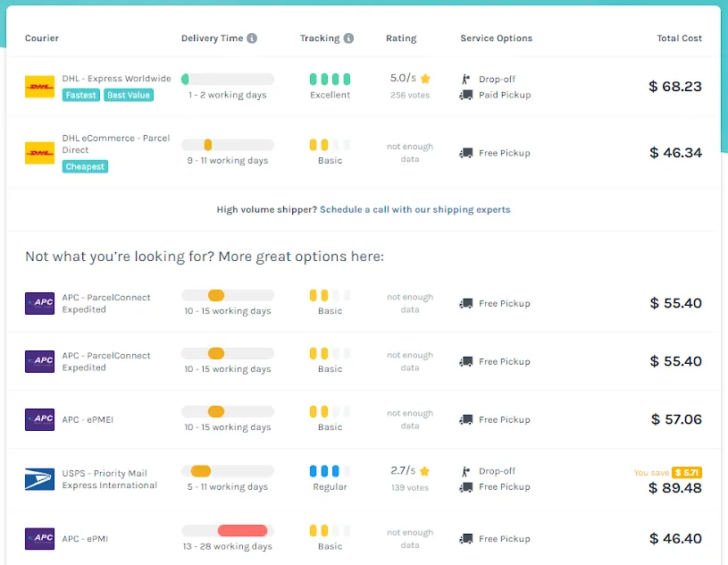This screenshot has height=565, width=728.
Task: Click the Regular tracking indicator for USPS
Action: click(x=331, y=471)
